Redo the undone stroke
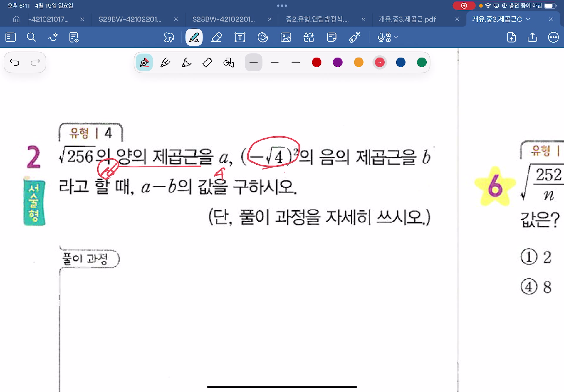Screen dimensions: 564x392 coord(35,62)
